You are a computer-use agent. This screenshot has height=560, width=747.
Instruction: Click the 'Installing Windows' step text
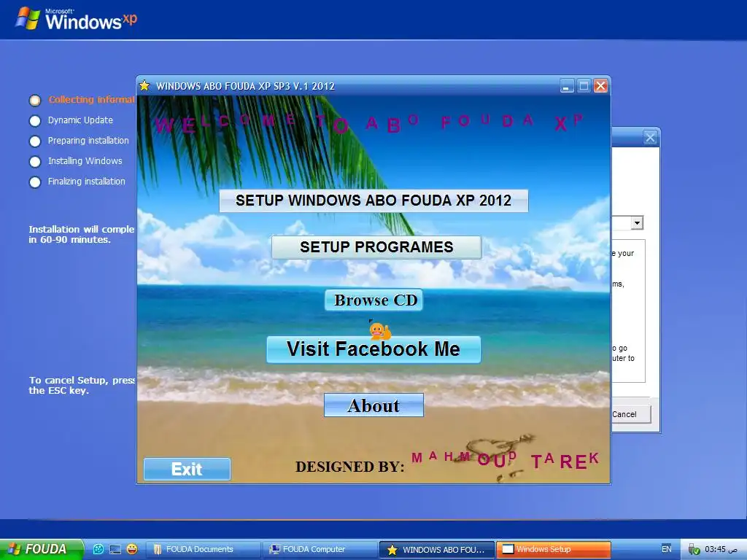tap(85, 161)
